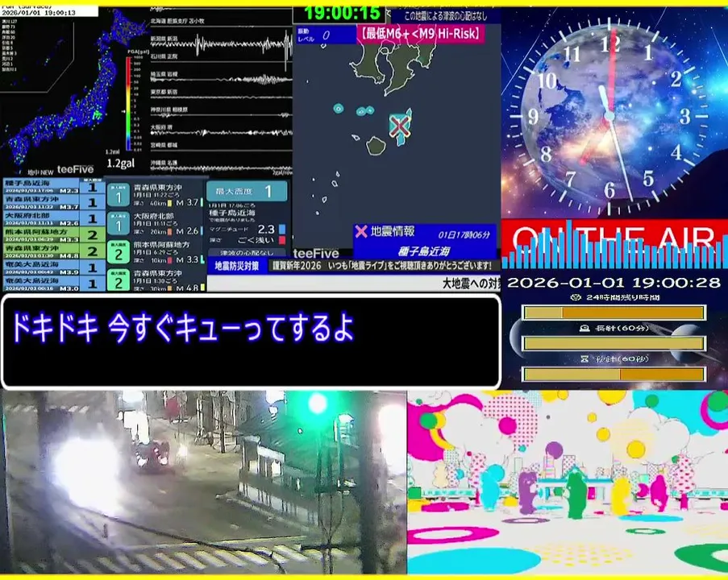Click the 東京都 waveform station label
The height and width of the screenshot is (580, 728).
[x=164, y=92]
